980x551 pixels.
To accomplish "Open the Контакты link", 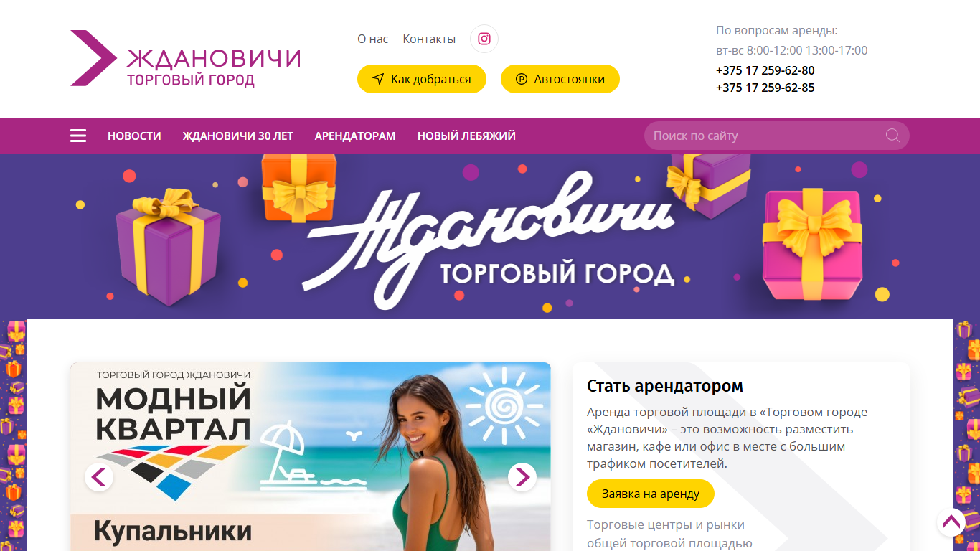I will pos(429,39).
